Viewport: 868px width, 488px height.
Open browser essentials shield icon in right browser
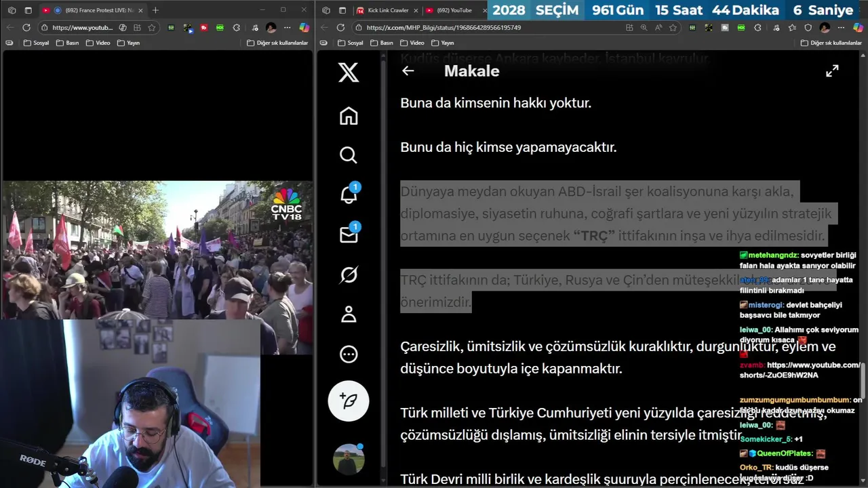click(x=808, y=28)
